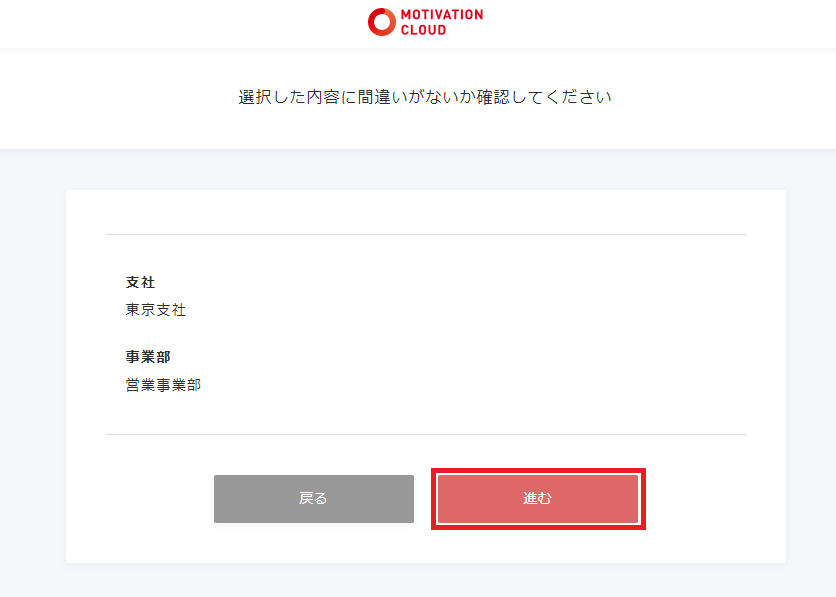Viewport: 836px width, 597px height.
Task: Click the Motivation Cloud red ring logo icon
Action: 382,22
